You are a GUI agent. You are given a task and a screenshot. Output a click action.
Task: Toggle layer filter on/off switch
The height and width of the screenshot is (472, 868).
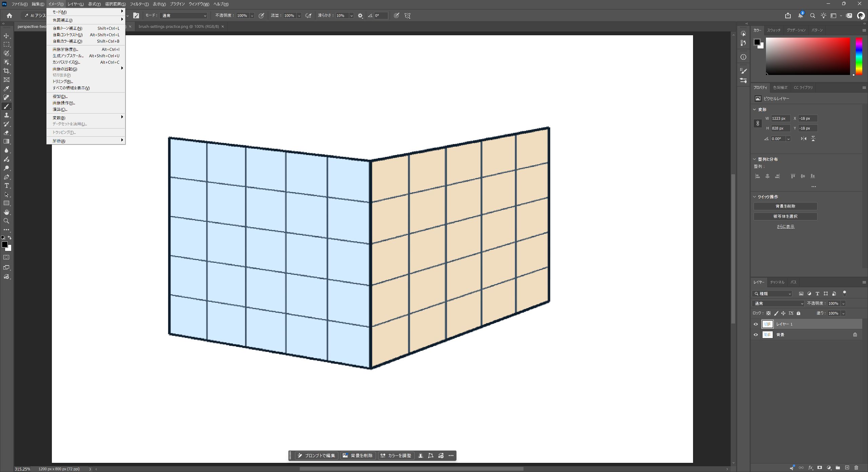click(x=844, y=293)
